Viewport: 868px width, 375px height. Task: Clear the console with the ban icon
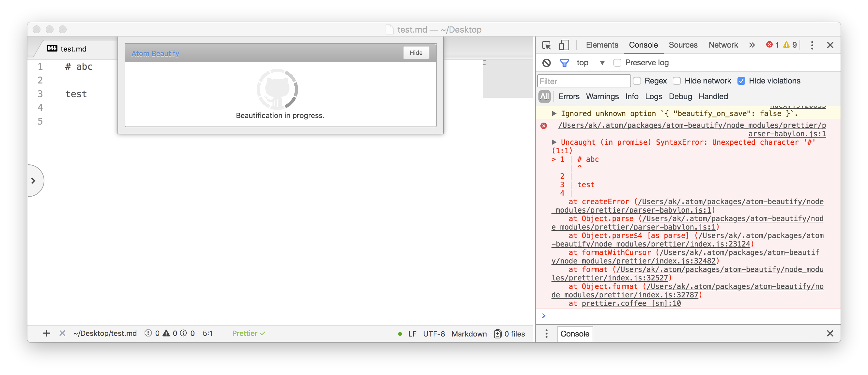coord(547,63)
